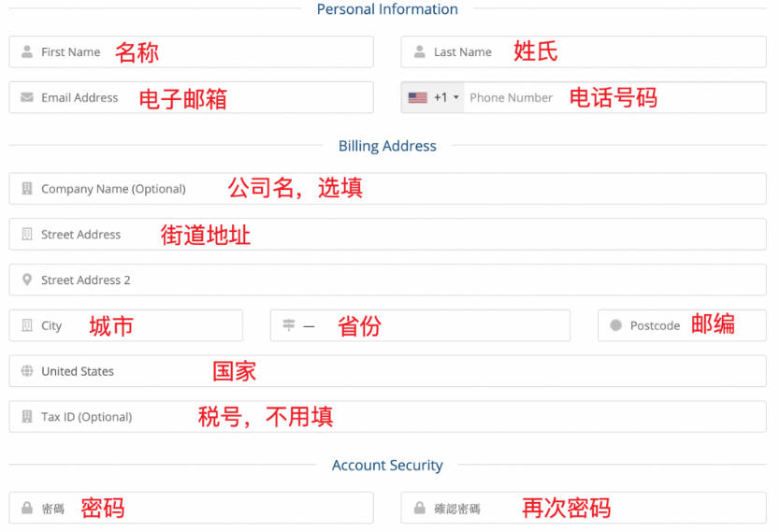Click the map pin icon in Street Address 2

tap(27, 280)
